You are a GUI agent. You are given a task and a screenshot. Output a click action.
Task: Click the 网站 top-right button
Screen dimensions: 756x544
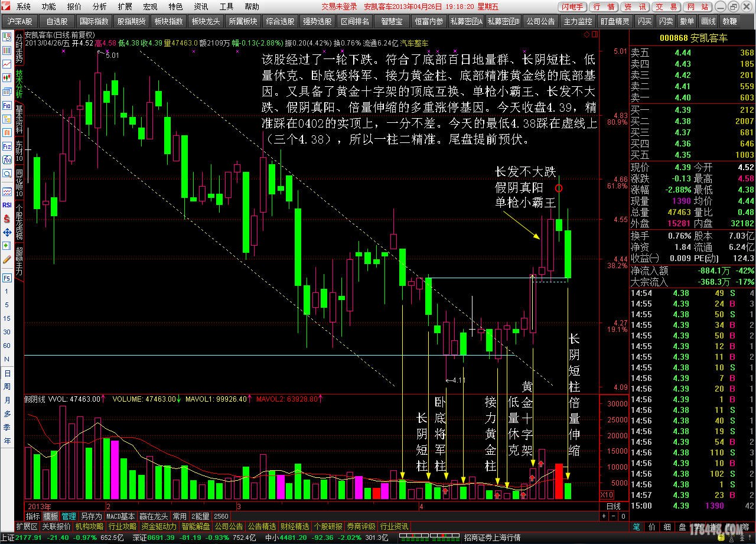(x=698, y=6)
